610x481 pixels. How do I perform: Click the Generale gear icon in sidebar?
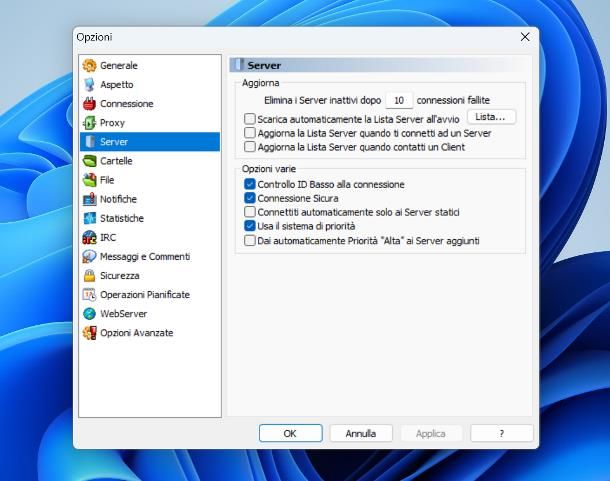click(x=90, y=66)
